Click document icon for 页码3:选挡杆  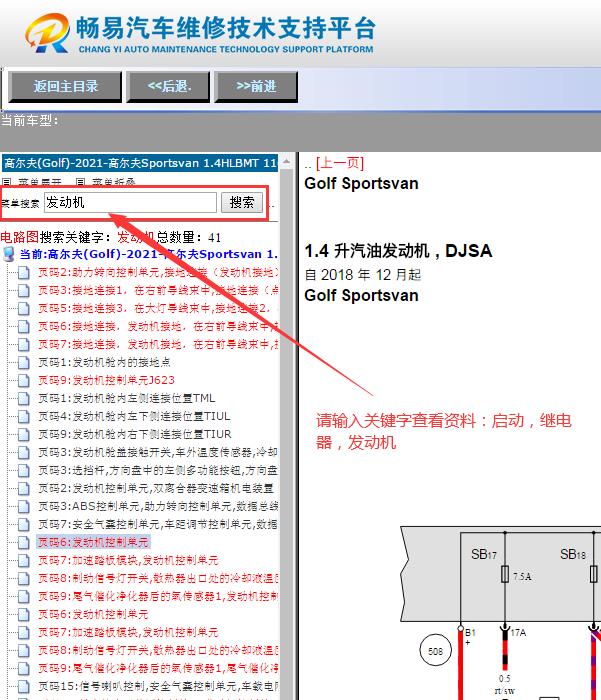pyautogui.click(x=24, y=470)
